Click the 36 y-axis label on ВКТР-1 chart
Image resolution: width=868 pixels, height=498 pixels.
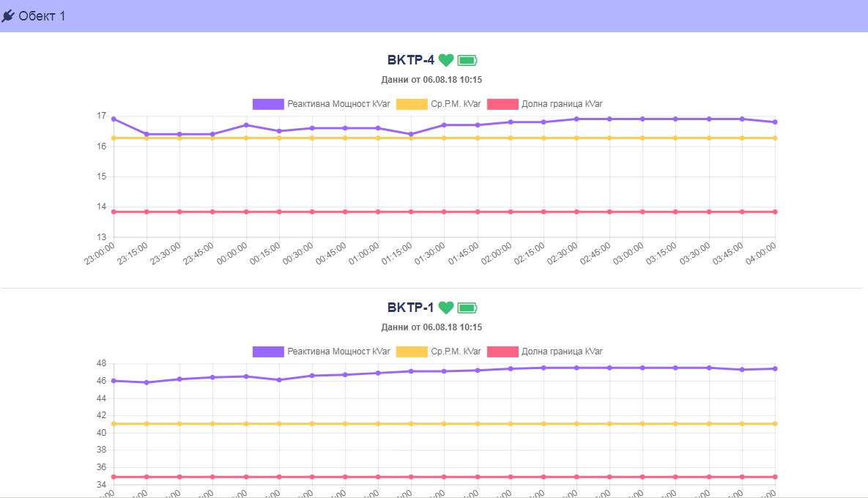tap(101, 467)
